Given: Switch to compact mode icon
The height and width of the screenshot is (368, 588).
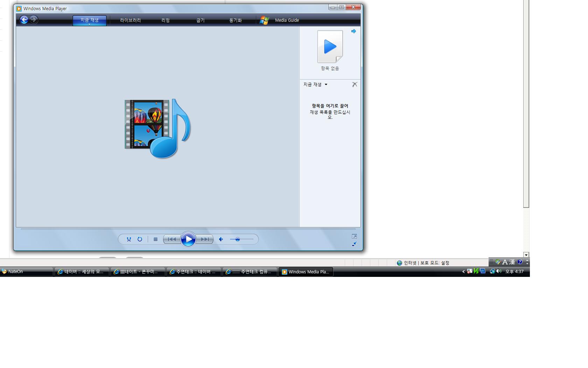Looking at the screenshot, I should point(354,244).
